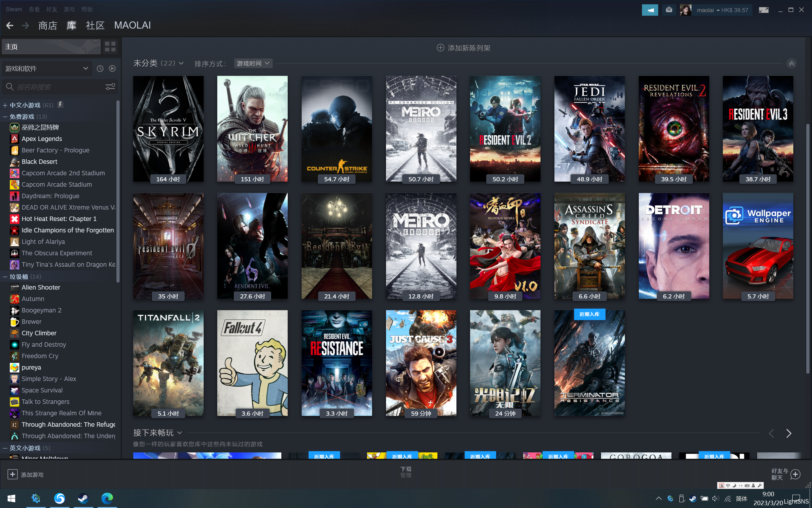Viewport: 812px width, 508px height.
Task: Go to the 社区 tab
Action: pos(95,25)
